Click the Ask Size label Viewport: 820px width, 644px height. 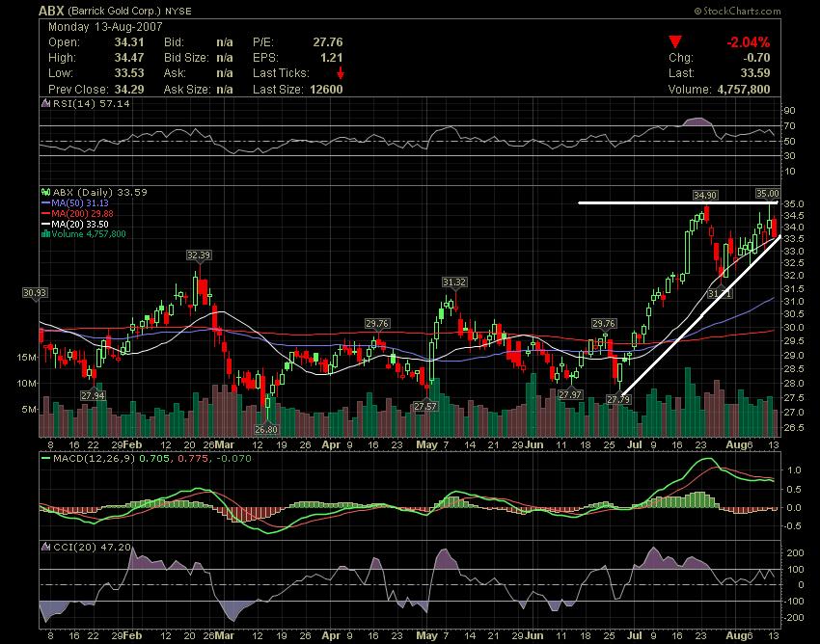pos(187,90)
